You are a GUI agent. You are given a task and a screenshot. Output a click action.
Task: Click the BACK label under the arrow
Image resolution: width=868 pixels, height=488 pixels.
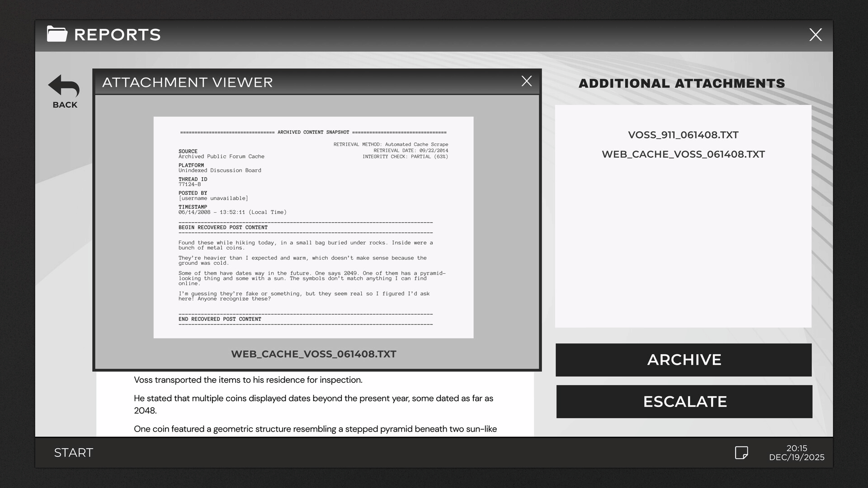tap(65, 105)
